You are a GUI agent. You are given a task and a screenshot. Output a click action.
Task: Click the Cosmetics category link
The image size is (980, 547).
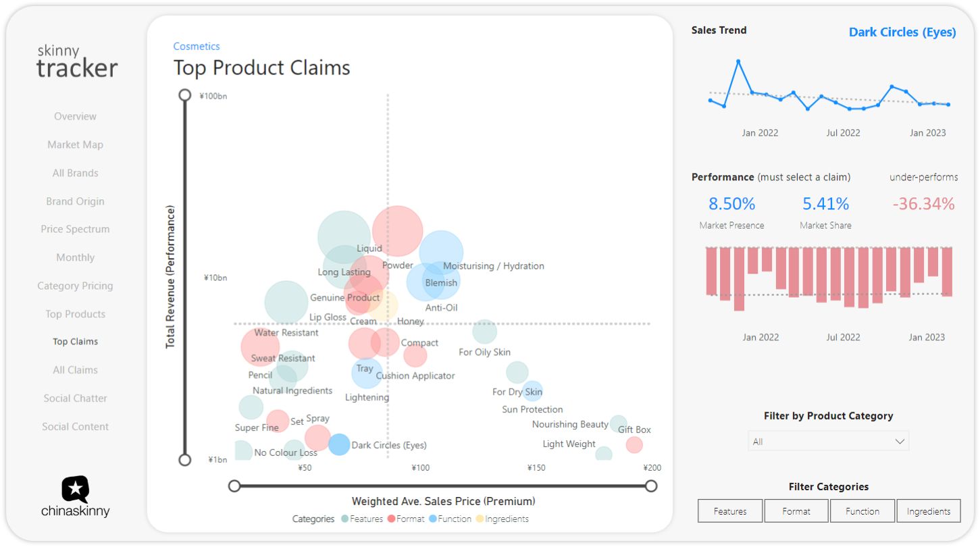point(197,47)
